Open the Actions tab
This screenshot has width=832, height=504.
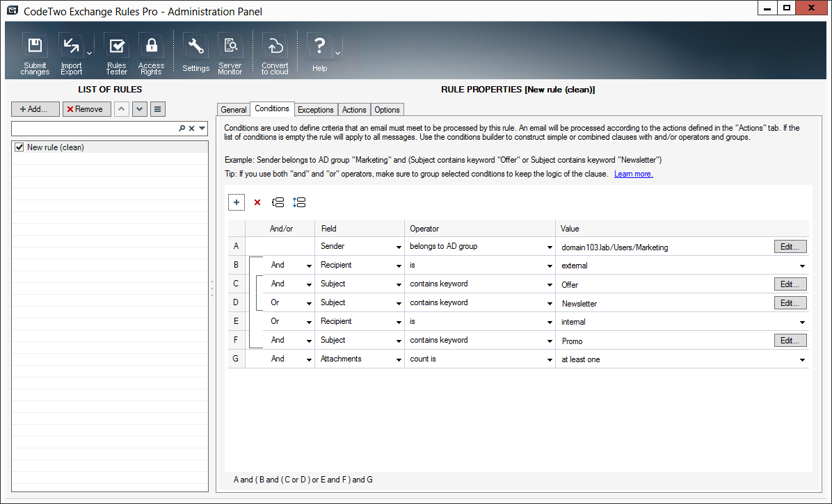click(x=354, y=110)
